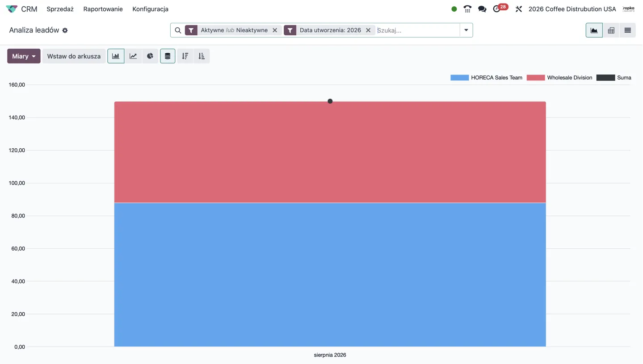Toggle stacked chart option

point(168,56)
